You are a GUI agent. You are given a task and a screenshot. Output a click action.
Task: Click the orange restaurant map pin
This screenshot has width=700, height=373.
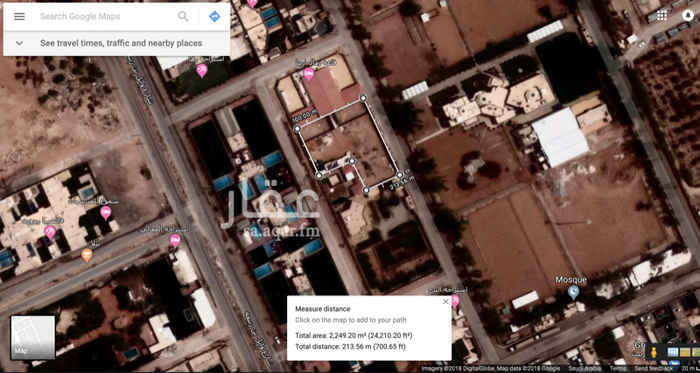pos(87,255)
